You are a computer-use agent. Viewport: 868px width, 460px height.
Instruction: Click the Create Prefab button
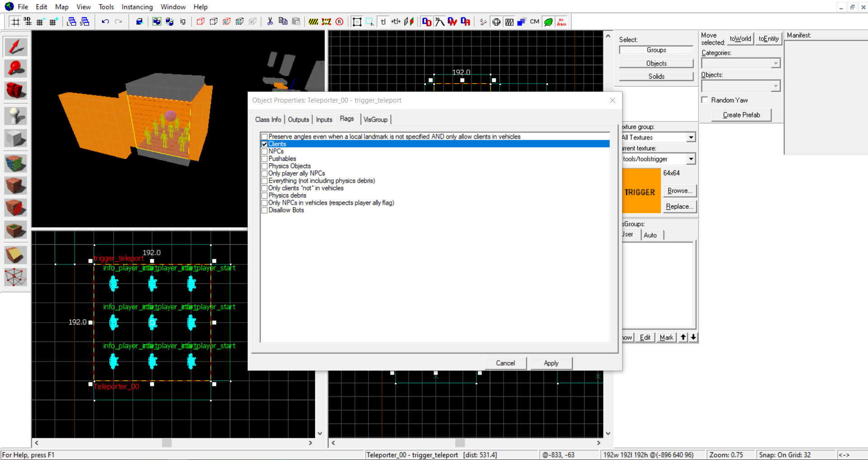coord(741,115)
